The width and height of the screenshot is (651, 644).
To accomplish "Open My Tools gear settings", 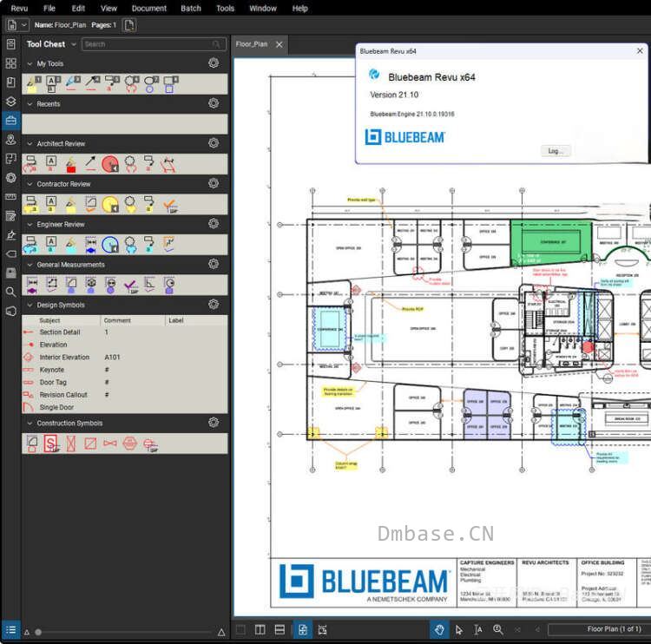I will [214, 63].
